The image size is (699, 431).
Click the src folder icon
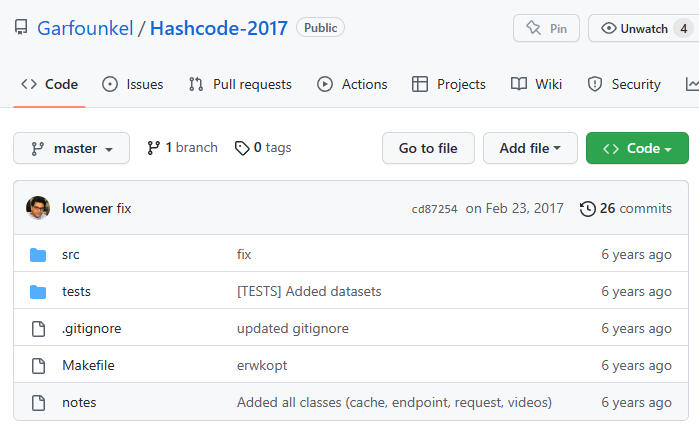tap(38, 255)
